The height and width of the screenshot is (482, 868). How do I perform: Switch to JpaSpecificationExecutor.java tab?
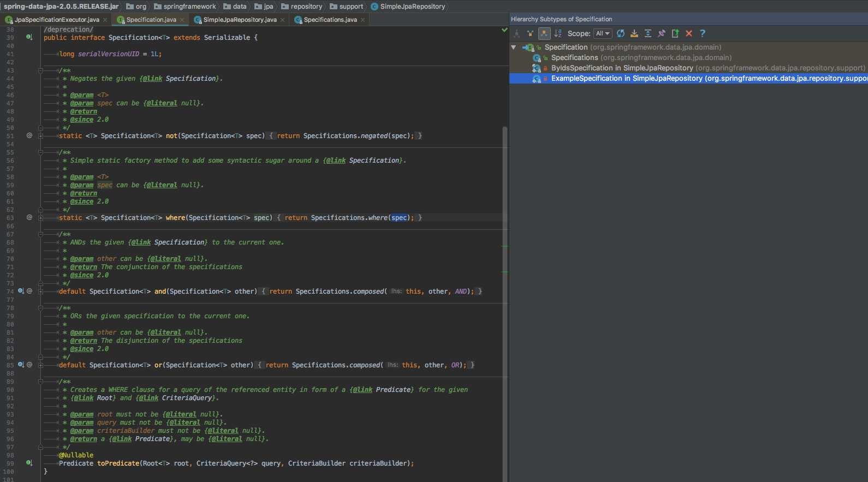(x=57, y=20)
